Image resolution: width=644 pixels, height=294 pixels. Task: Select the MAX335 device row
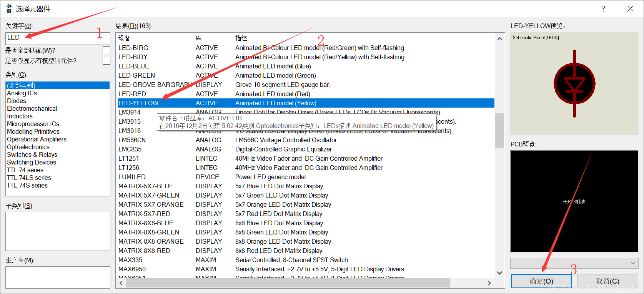(x=306, y=260)
